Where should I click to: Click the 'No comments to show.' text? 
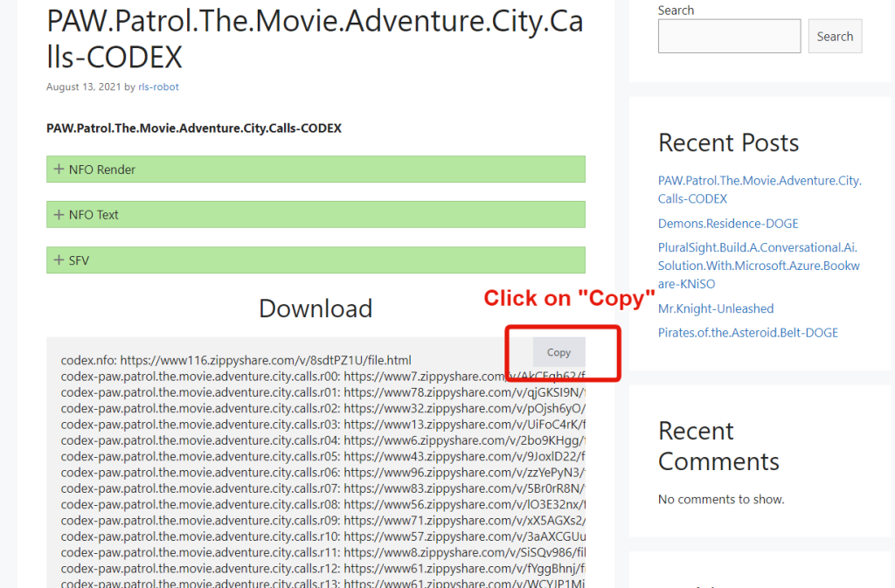tap(721, 499)
